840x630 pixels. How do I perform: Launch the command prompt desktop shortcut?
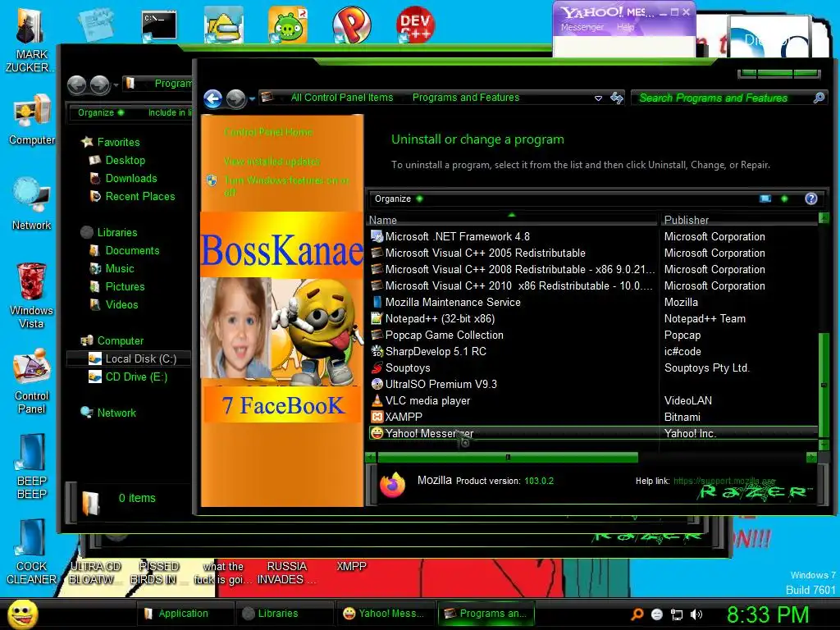pyautogui.click(x=159, y=25)
